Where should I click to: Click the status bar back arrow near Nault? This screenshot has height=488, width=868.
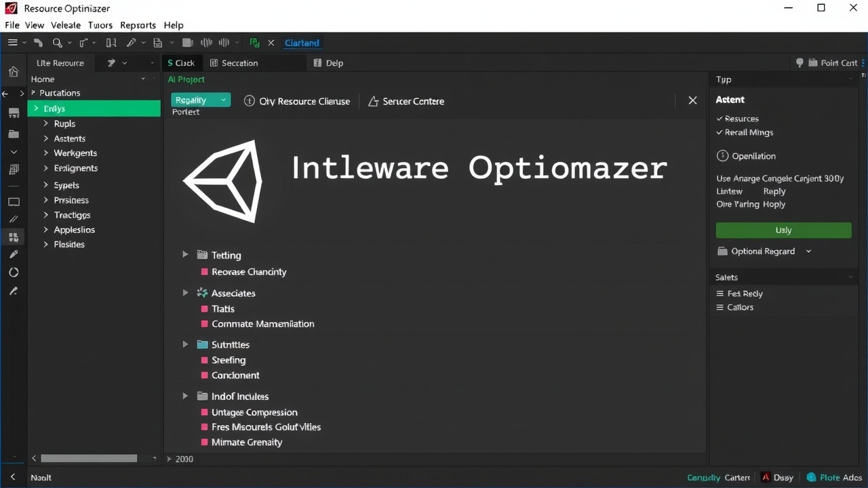coord(13,477)
